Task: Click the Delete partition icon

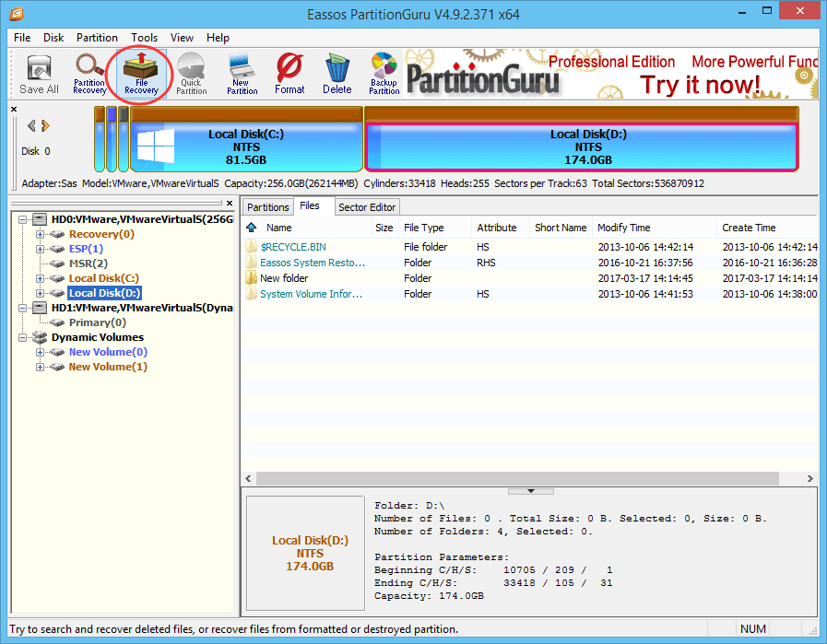Action: [x=337, y=74]
